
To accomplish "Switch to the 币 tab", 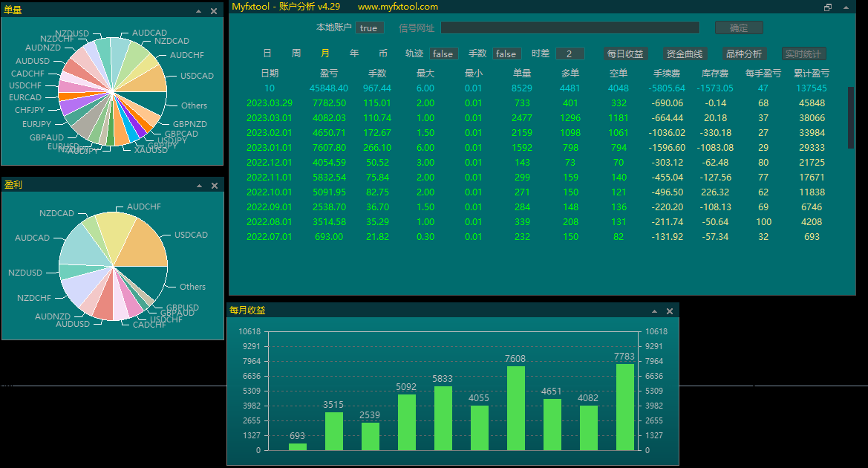I will click(383, 53).
